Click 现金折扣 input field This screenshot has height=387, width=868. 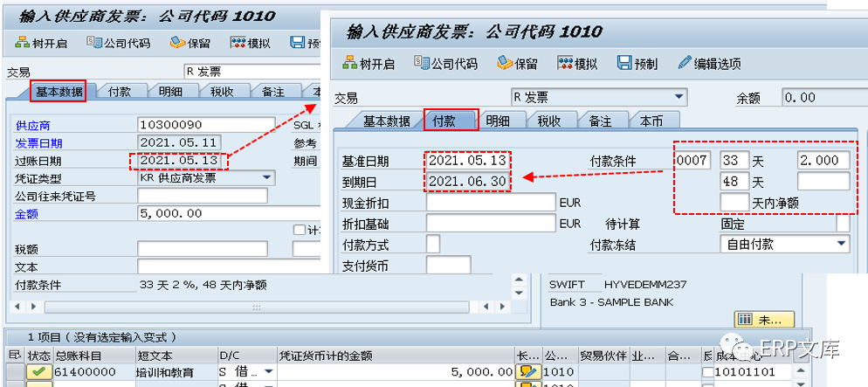pyautogui.click(x=491, y=203)
